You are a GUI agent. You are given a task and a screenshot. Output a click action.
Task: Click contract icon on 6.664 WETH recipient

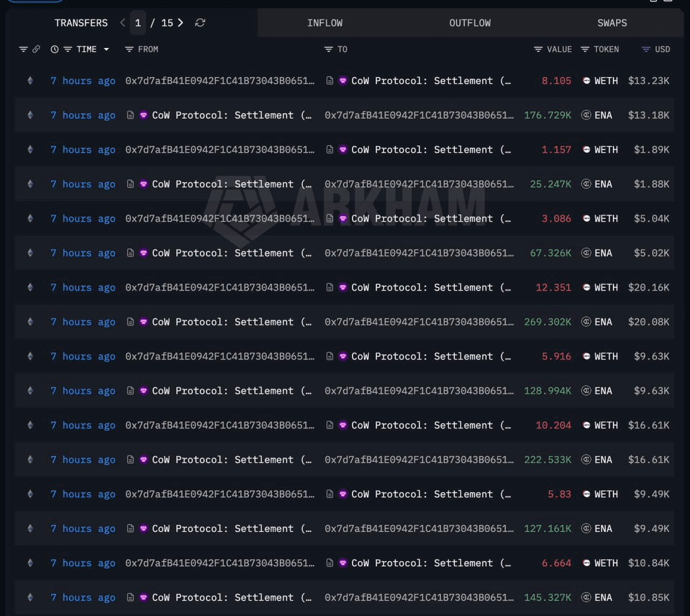coord(329,563)
